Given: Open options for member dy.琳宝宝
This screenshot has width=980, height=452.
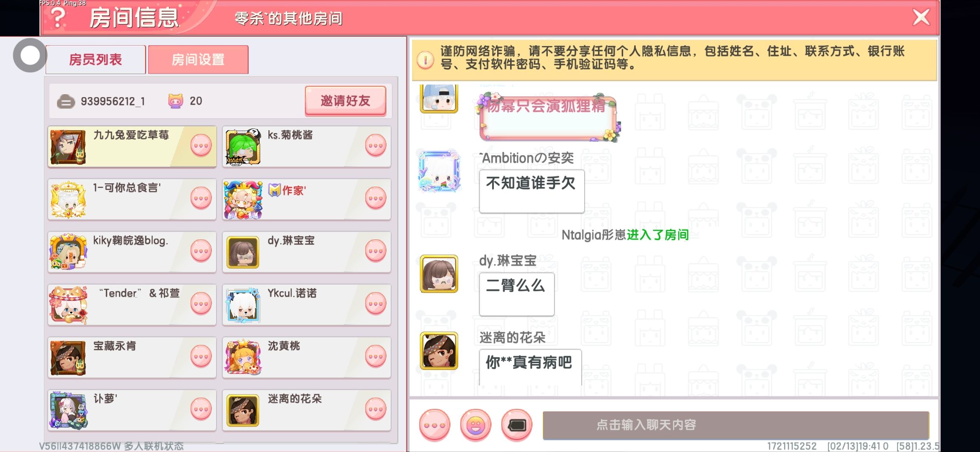Looking at the screenshot, I should click(x=376, y=251).
